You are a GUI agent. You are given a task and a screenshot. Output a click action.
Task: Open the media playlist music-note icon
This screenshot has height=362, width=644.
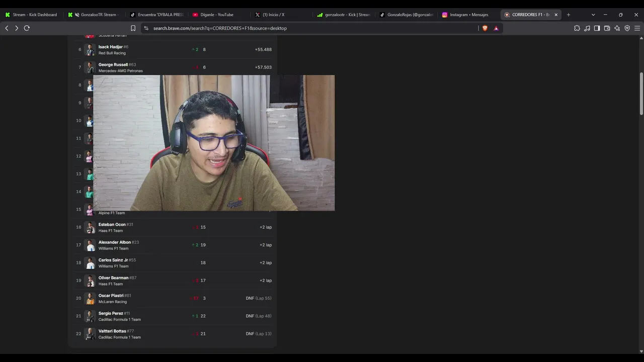587,28
